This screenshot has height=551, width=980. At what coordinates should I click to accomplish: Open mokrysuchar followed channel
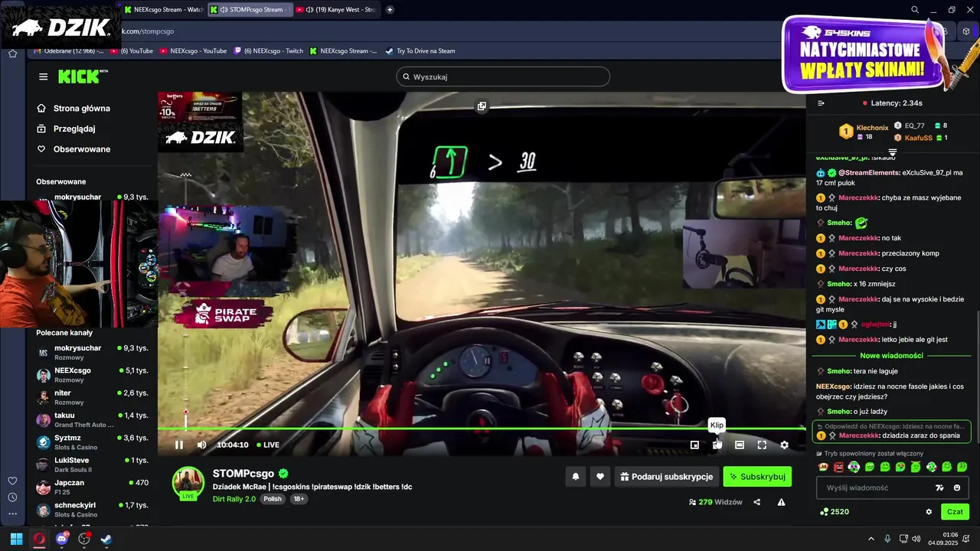[x=92, y=197]
